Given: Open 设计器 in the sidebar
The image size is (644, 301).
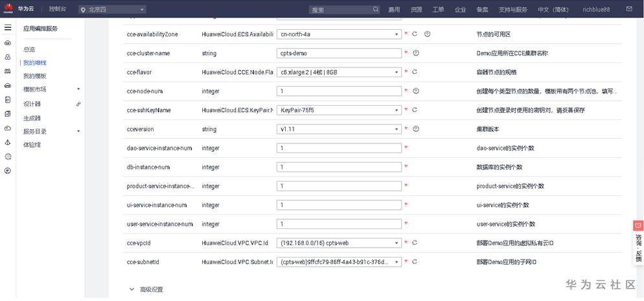Looking at the screenshot, I should [32, 104].
